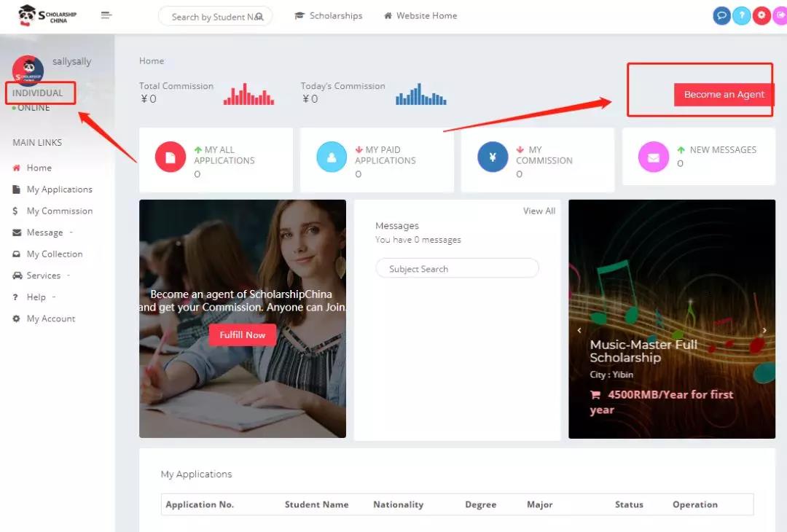Click the 4500RMB/Year for first year text

[662, 402]
